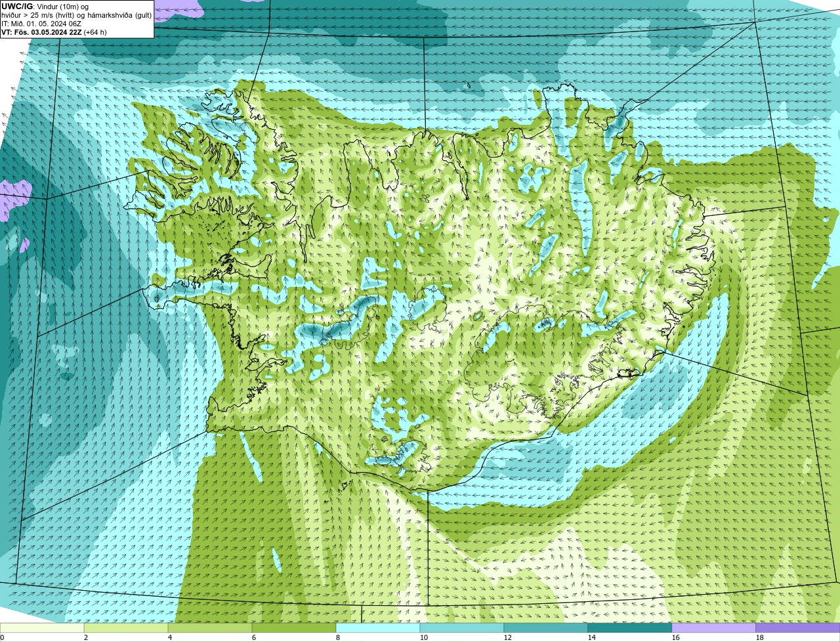The width and height of the screenshot is (840, 642).
Task: Click the legend scale label '6'
Action: tap(254, 637)
